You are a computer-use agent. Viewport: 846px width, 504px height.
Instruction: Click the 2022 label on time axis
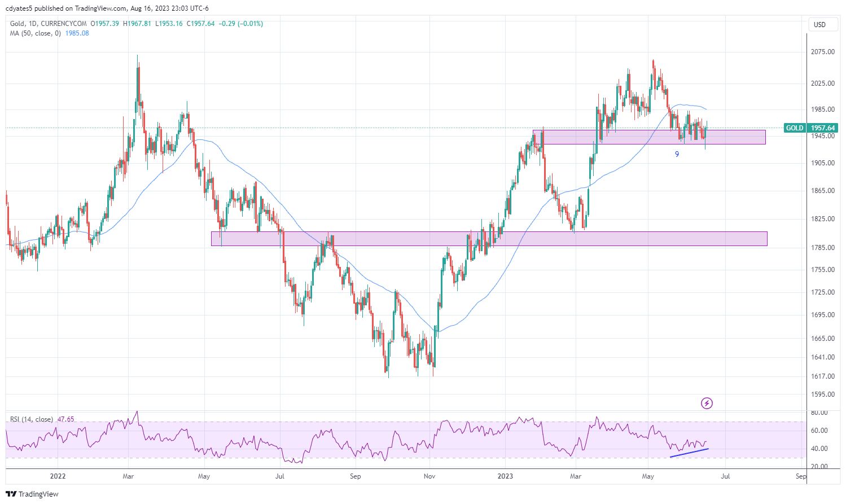click(58, 476)
